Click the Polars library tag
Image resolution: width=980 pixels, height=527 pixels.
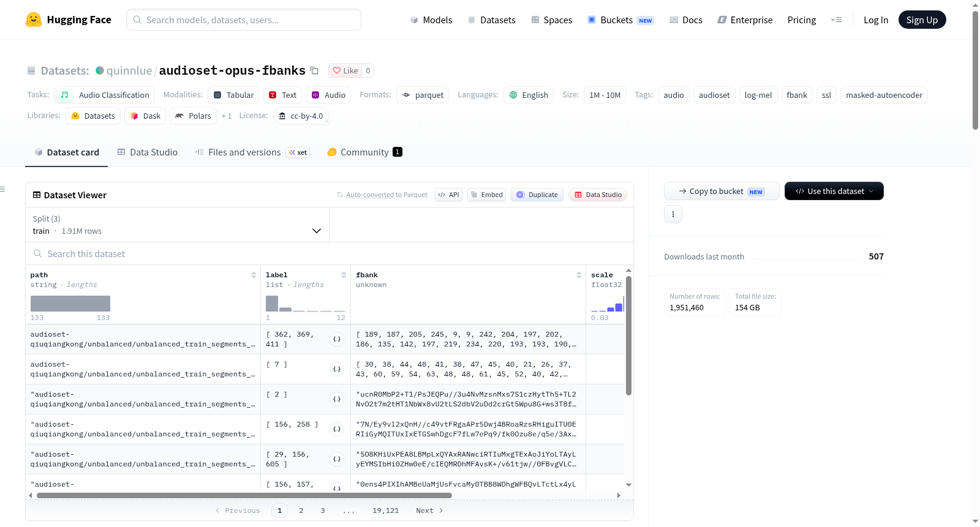193,116
